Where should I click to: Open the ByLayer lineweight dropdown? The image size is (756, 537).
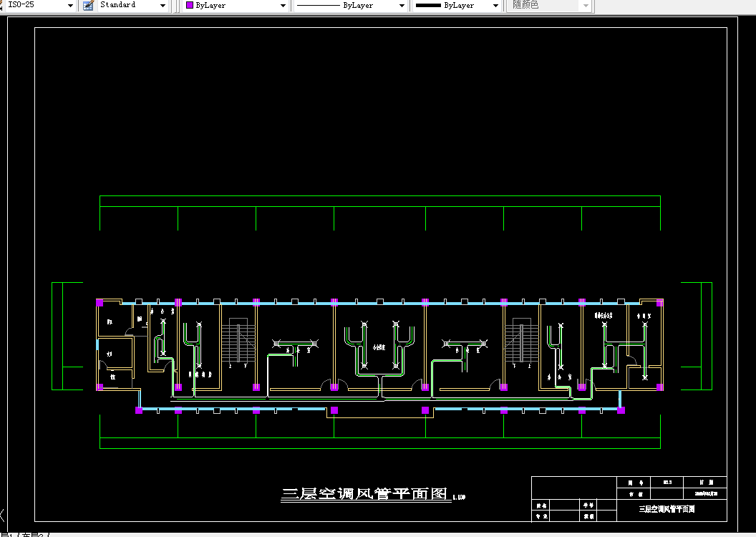(x=457, y=5)
